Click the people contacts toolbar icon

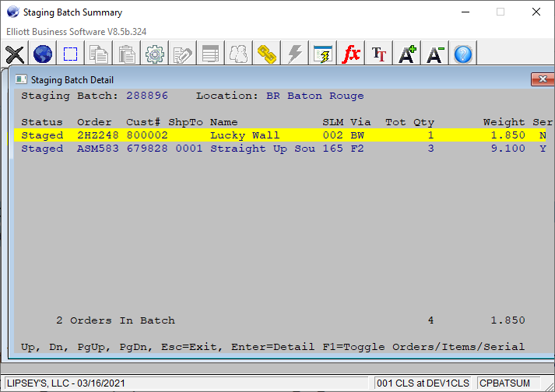point(238,54)
